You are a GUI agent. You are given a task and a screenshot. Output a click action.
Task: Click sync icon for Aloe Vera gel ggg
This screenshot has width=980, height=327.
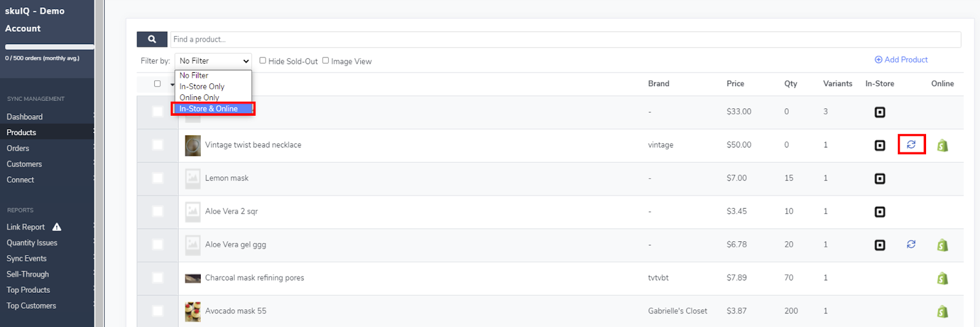point(911,244)
